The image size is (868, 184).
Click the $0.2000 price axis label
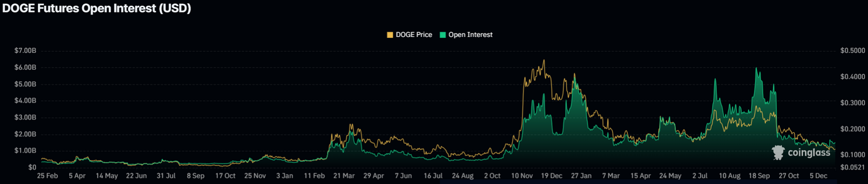[852, 129]
